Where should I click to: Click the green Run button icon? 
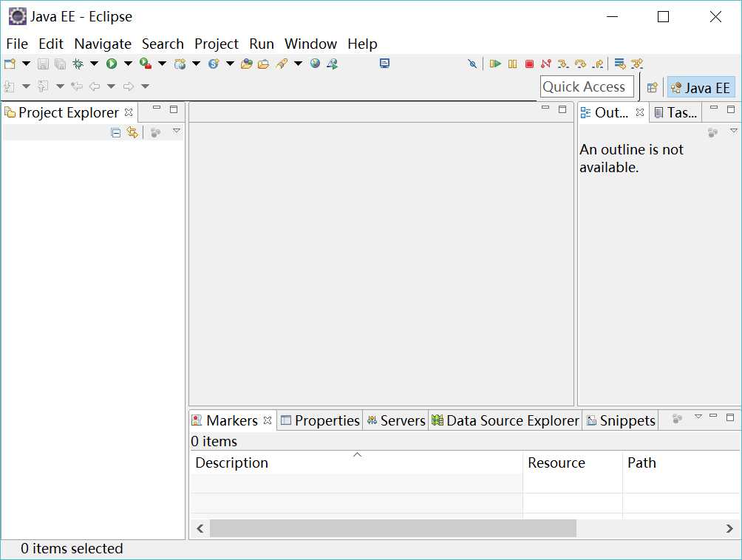tap(112, 64)
